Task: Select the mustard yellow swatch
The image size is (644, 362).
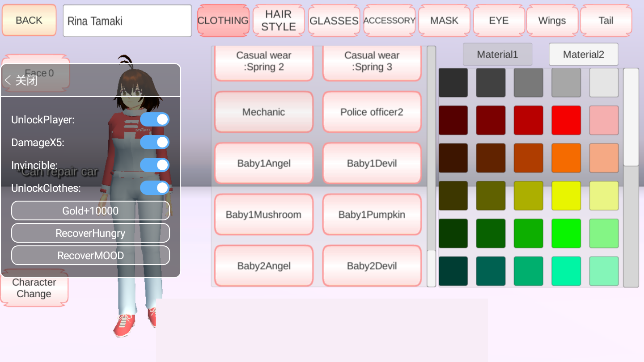Action: pos(529,196)
